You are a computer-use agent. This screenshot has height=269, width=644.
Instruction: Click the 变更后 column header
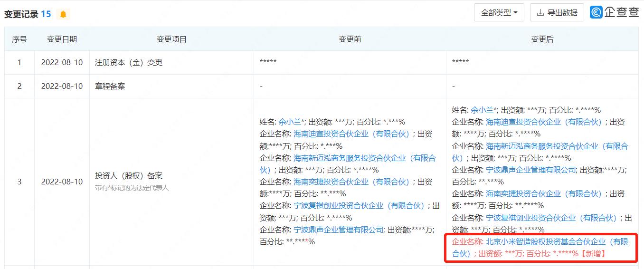542,39
